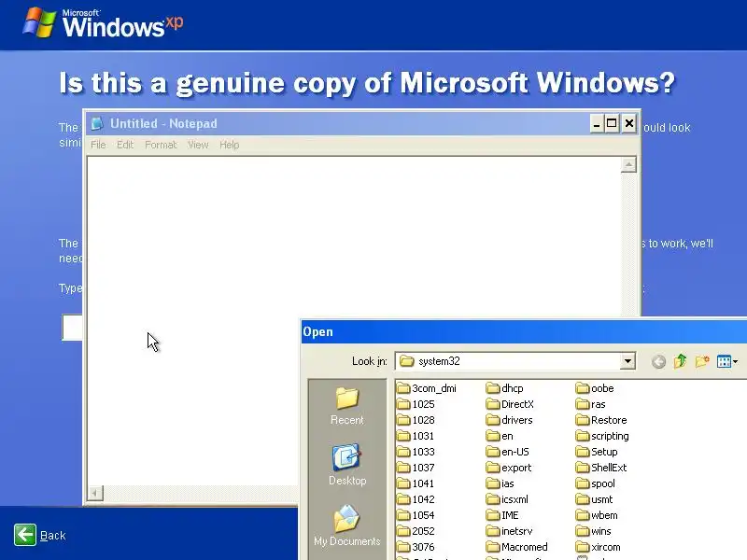Select the ShellExt folder
Image resolution: width=747 pixels, height=560 pixels.
[601, 468]
